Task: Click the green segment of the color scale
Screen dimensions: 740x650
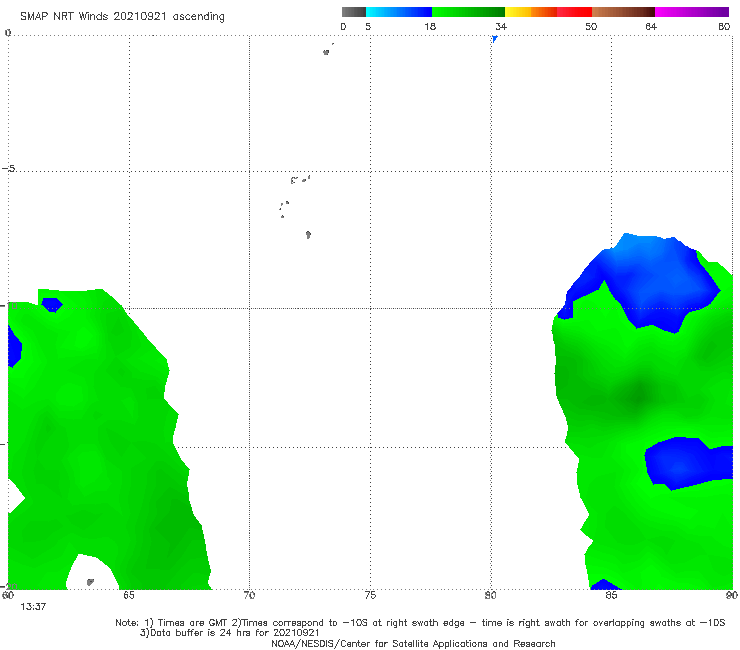Action: coord(468,12)
